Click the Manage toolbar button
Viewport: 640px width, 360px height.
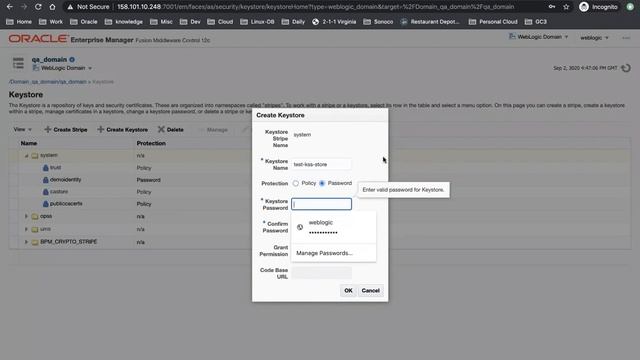pos(213,130)
